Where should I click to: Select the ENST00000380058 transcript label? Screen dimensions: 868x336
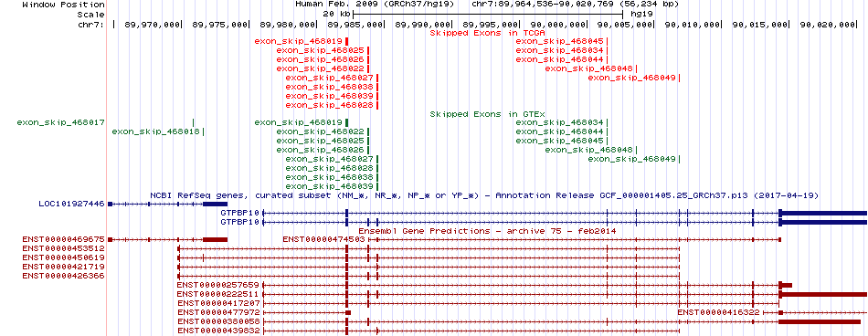[218, 321]
